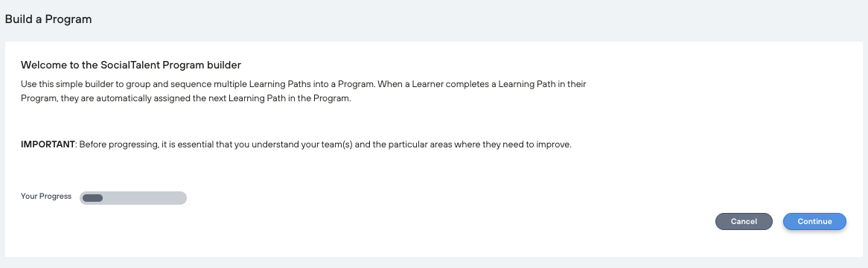Image resolution: width=868 pixels, height=268 pixels.
Task: Click the bold 'IMPORTANT' word
Action: 48,144
